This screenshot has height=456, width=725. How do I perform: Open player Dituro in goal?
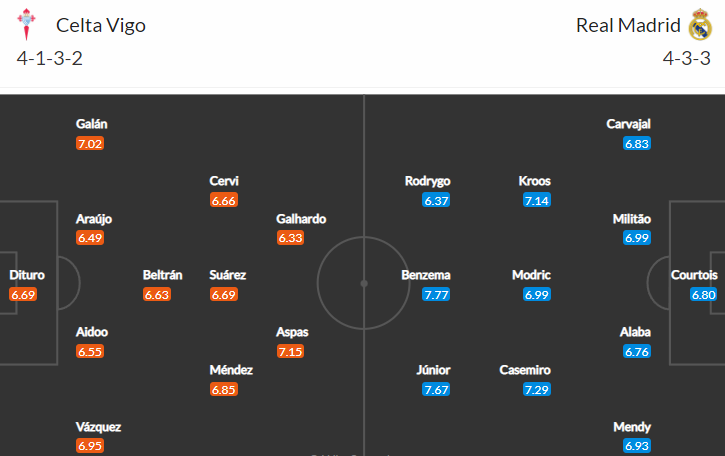click(x=27, y=275)
